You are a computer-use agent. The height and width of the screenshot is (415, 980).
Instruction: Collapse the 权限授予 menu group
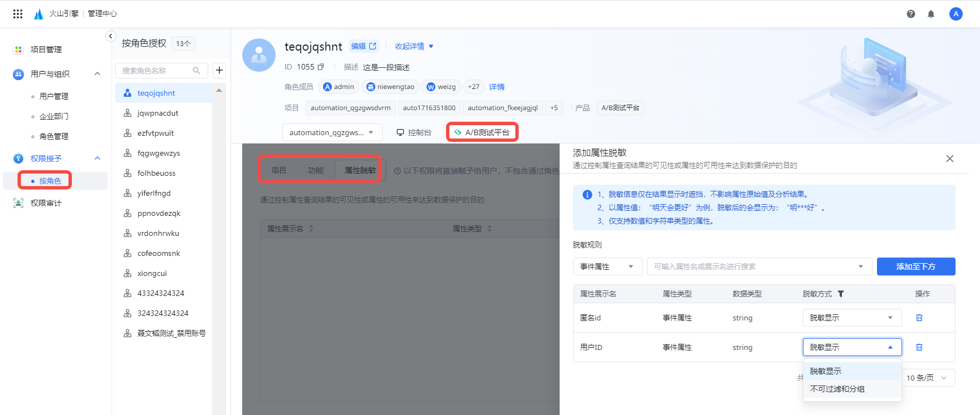click(x=97, y=159)
